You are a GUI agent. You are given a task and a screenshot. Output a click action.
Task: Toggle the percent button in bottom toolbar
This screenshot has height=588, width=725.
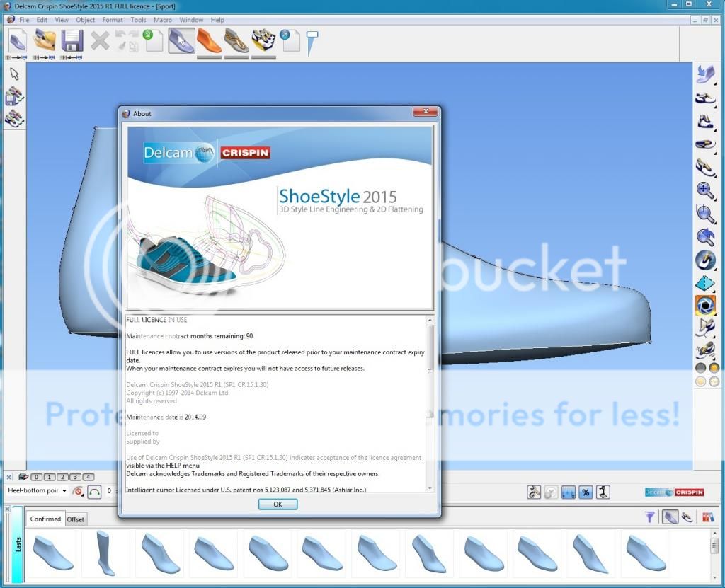pos(586,492)
